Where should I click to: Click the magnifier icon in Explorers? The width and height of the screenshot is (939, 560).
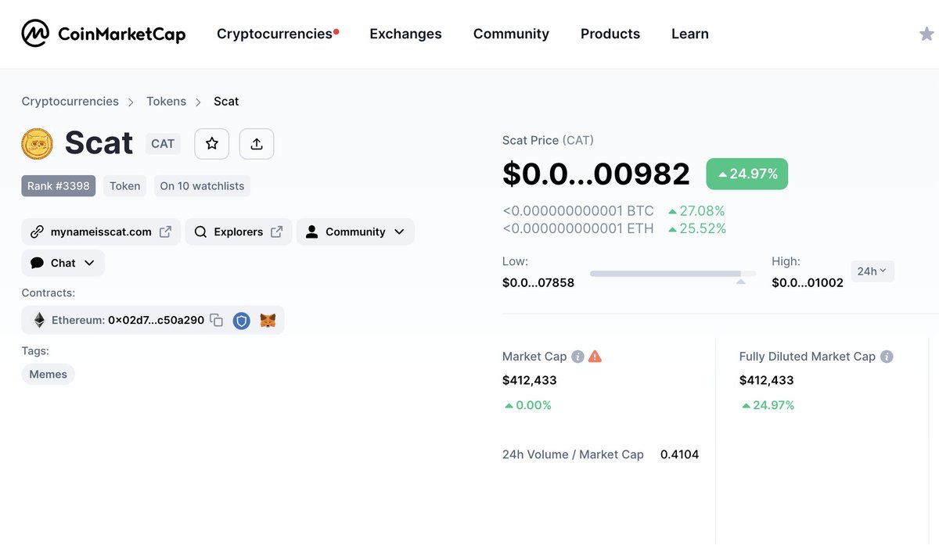(200, 232)
